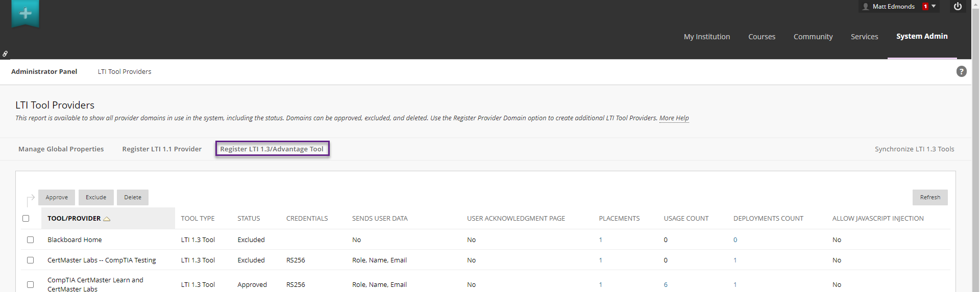Click the small link icon at left edge
The image size is (980, 292).
(x=5, y=54)
